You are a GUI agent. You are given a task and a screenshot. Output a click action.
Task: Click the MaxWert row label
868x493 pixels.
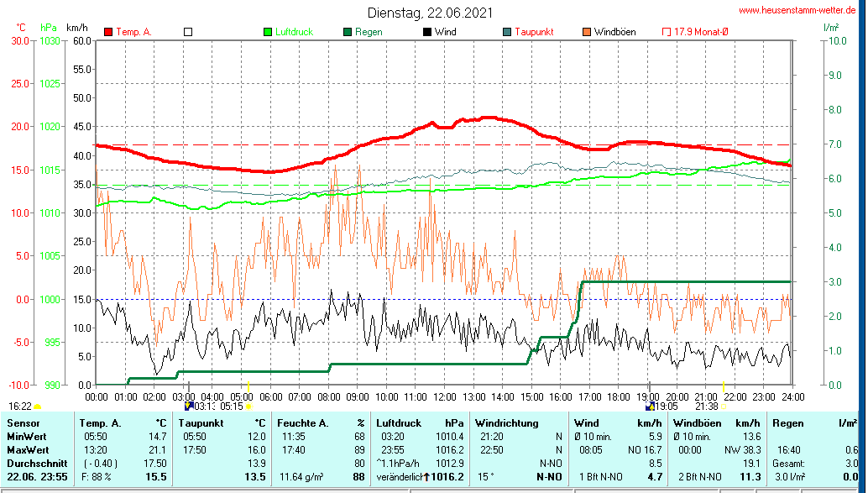point(28,450)
